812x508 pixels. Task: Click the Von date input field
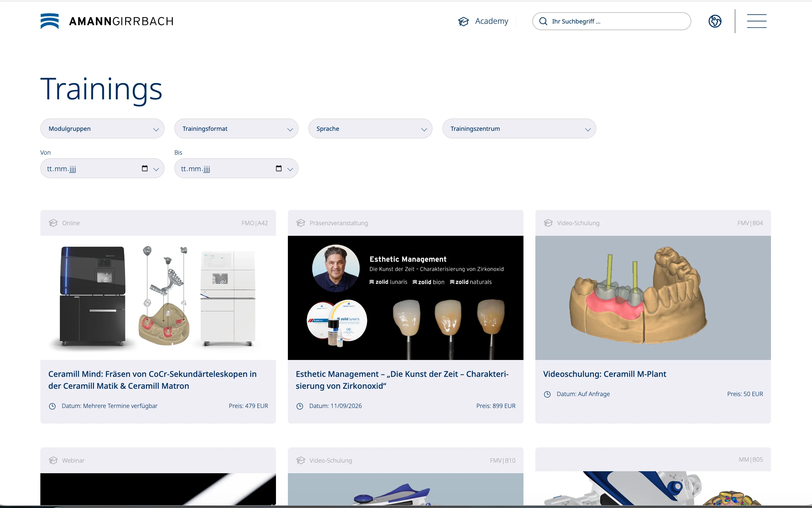click(102, 168)
